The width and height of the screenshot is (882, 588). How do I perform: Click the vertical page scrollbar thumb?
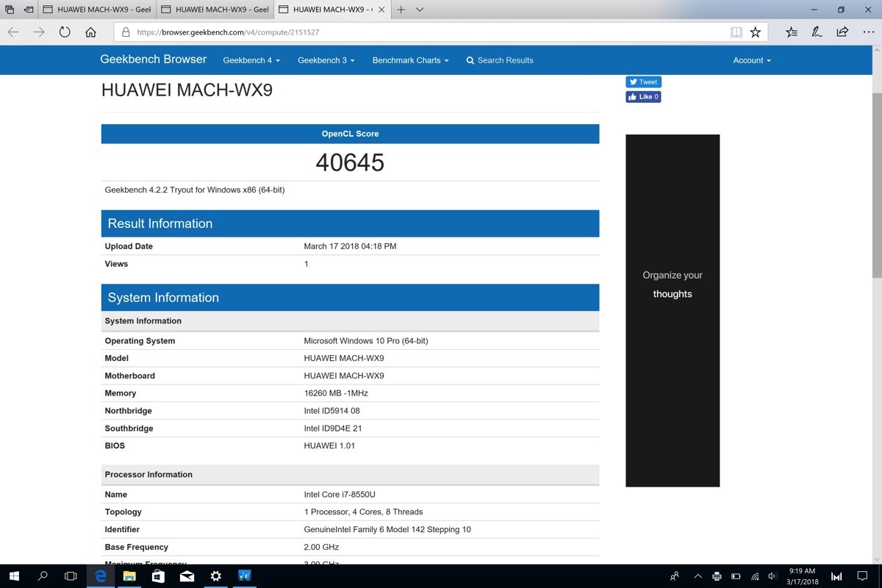click(877, 185)
